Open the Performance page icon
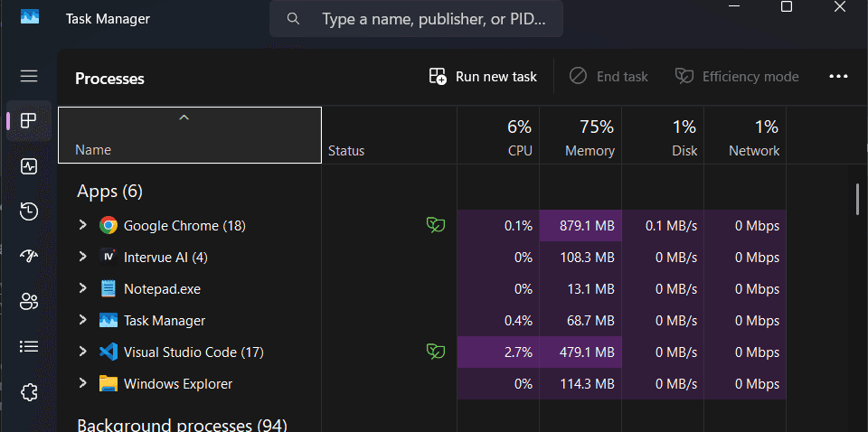 pyautogui.click(x=29, y=166)
